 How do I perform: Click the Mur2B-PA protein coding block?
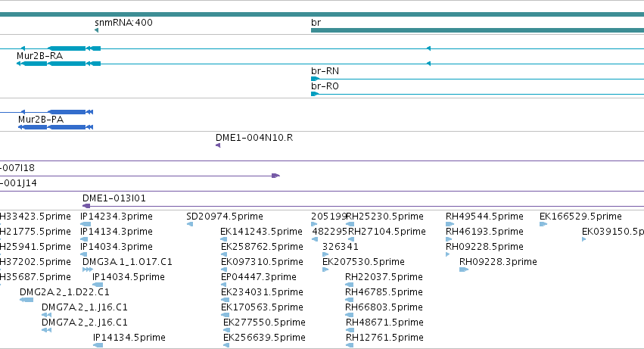click(x=67, y=127)
